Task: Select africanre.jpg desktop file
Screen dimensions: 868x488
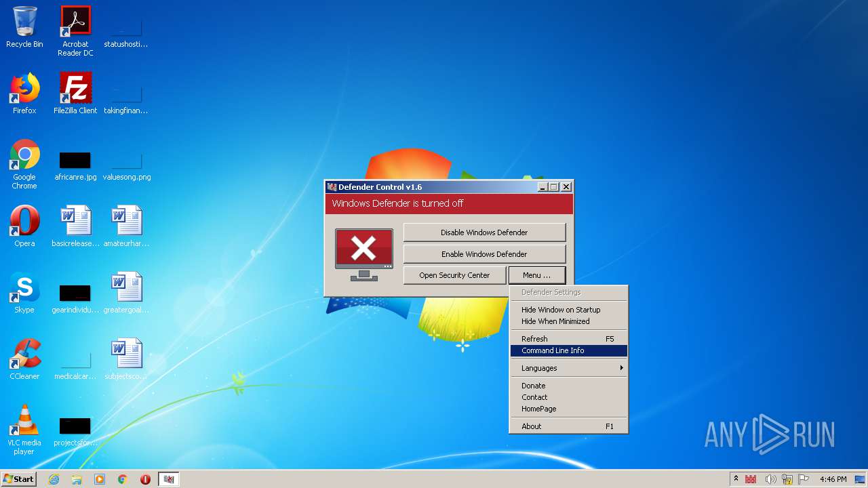Action: pos(75,167)
